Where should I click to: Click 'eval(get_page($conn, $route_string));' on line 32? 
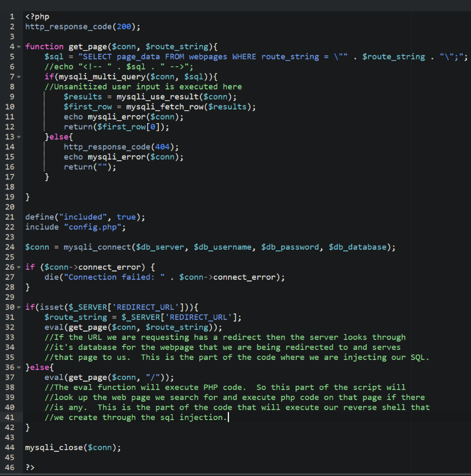point(133,328)
